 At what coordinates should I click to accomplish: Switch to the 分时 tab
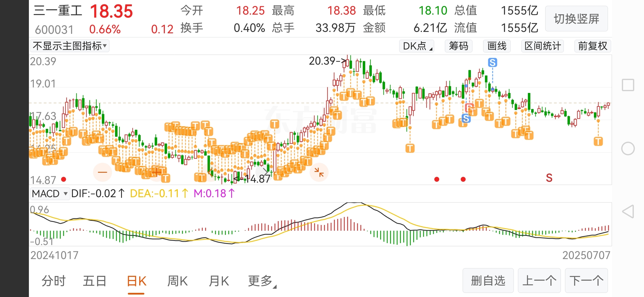54,281
